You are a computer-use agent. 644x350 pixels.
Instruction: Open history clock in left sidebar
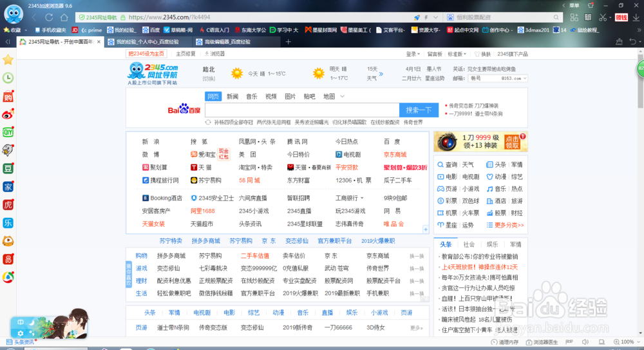pyautogui.click(x=8, y=78)
